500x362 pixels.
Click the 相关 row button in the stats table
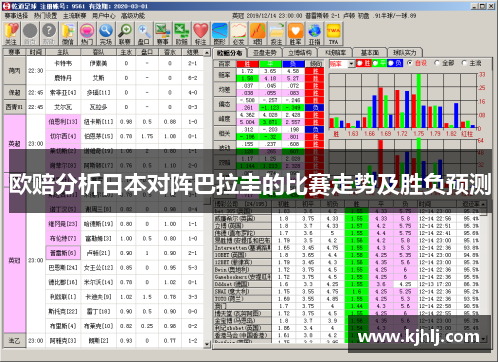tap(224, 133)
